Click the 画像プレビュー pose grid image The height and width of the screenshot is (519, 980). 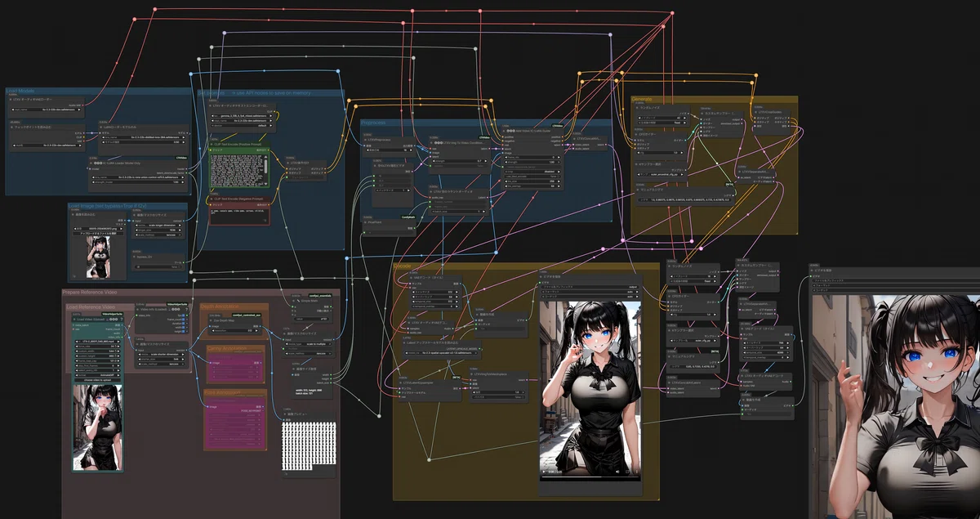(x=310, y=445)
